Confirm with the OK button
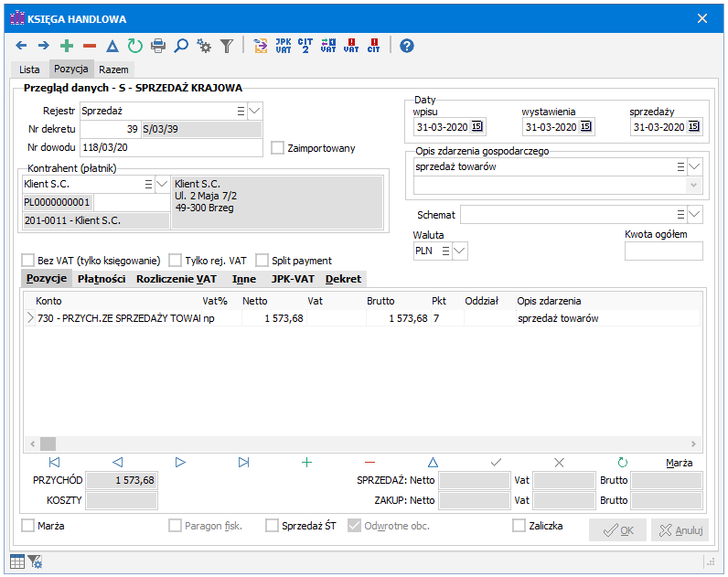Viewport: 728px width, 577px height. (618, 530)
